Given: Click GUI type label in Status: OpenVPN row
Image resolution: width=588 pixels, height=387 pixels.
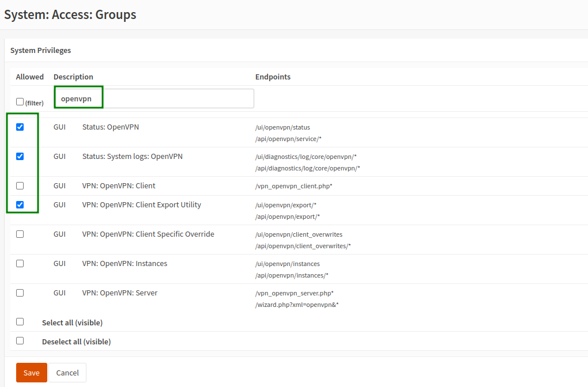Looking at the screenshot, I should (59, 127).
